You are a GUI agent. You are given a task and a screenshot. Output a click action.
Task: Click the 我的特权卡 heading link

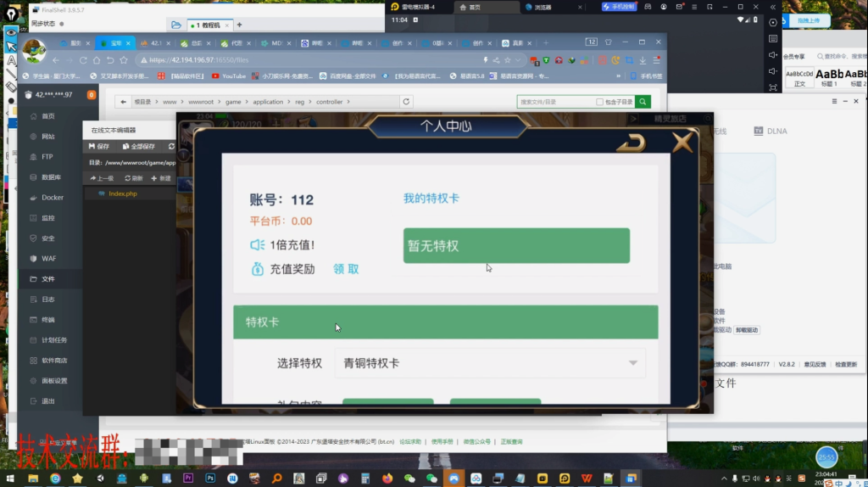(x=431, y=199)
